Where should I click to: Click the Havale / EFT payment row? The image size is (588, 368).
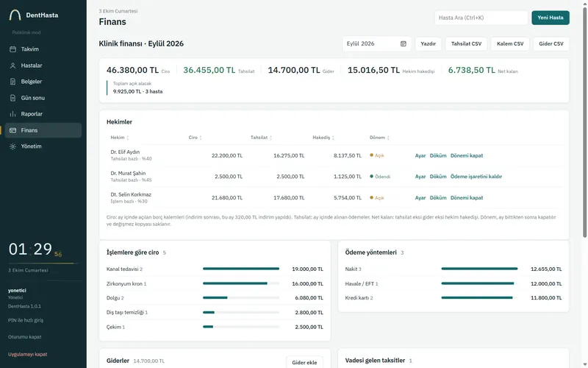click(453, 284)
